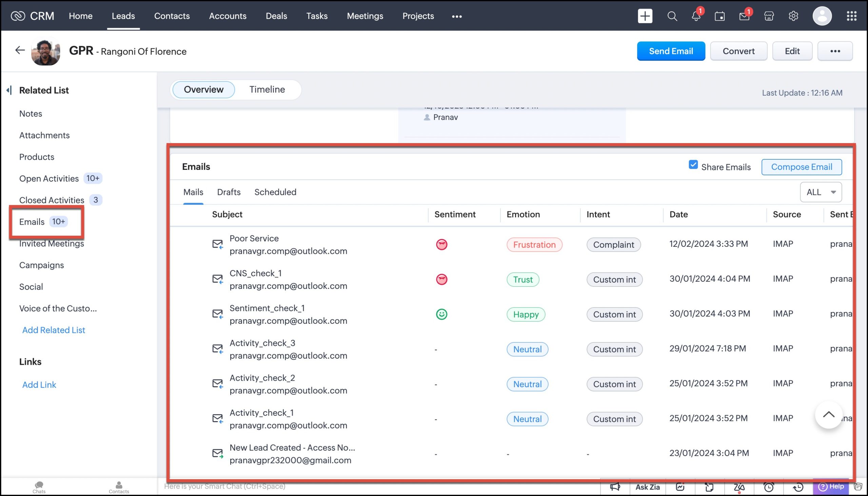Collapse the Related List sidebar panel
Viewport: 868px width, 496px height.
(9, 90)
